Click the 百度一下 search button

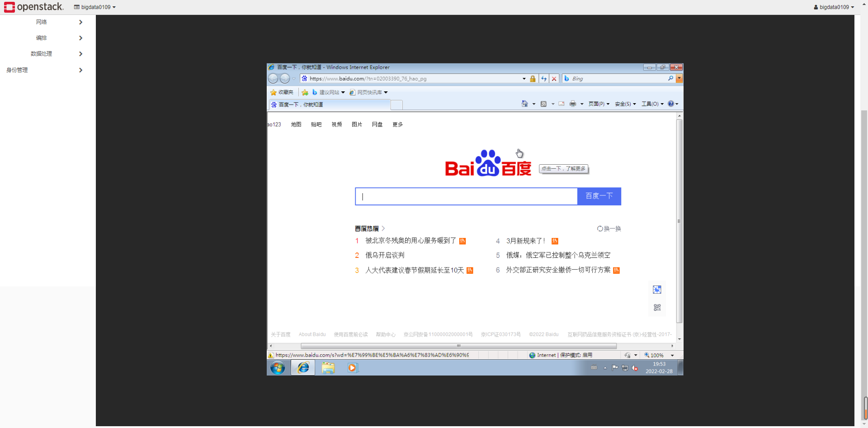click(x=599, y=196)
